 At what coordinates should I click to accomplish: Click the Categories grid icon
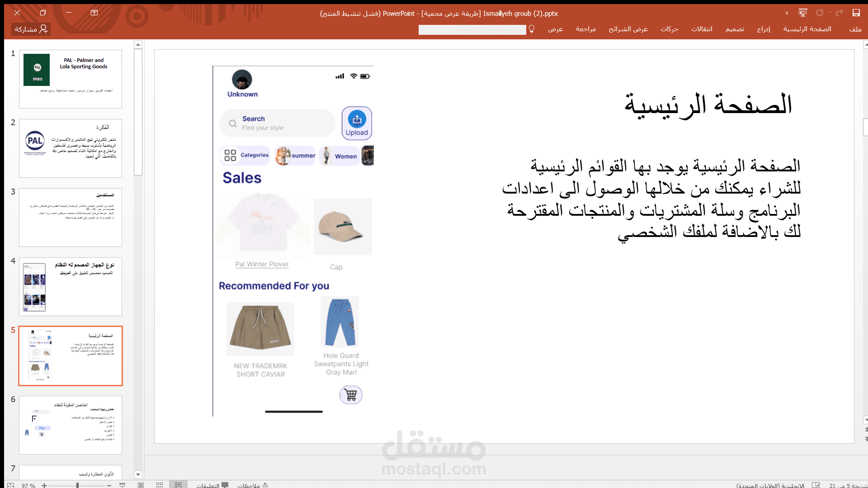(x=230, y=155)
